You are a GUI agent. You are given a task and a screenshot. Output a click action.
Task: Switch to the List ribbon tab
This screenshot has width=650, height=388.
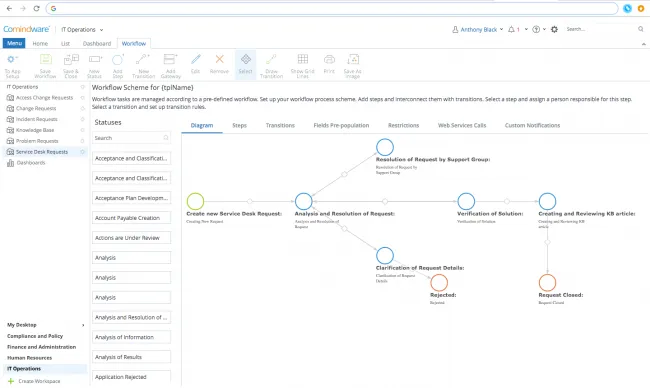pyautogui.click(x=65, y=44)
